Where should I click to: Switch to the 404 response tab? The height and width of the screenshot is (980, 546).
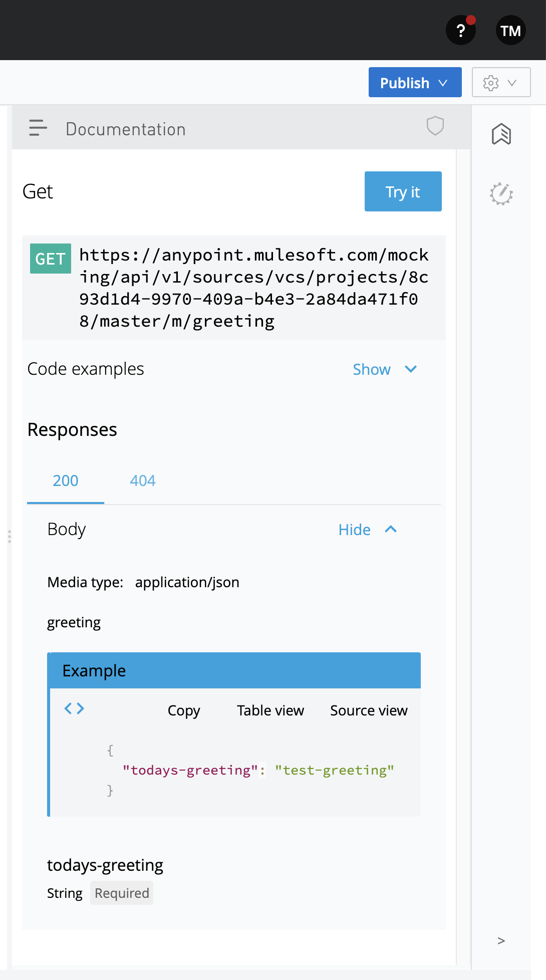tap(143, 481)
